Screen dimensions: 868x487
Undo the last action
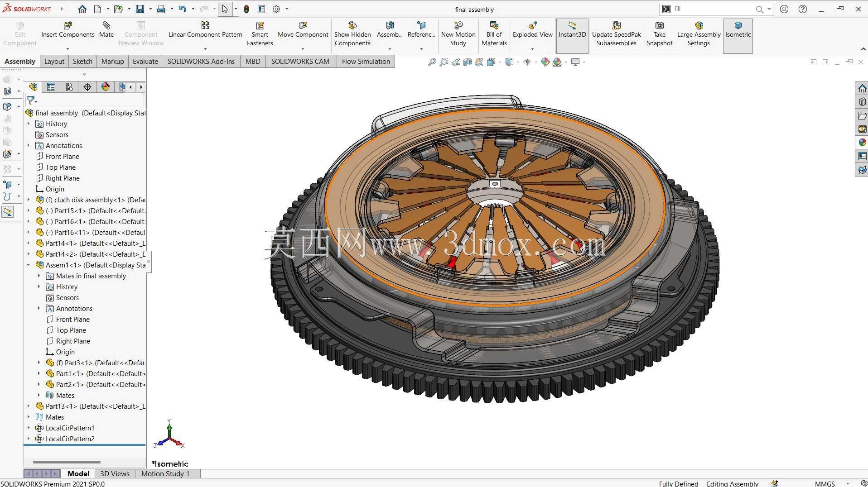tap(182, 9)
